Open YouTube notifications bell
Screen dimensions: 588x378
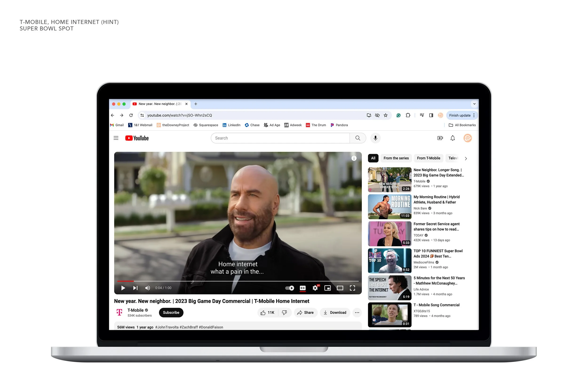[453, 138]
